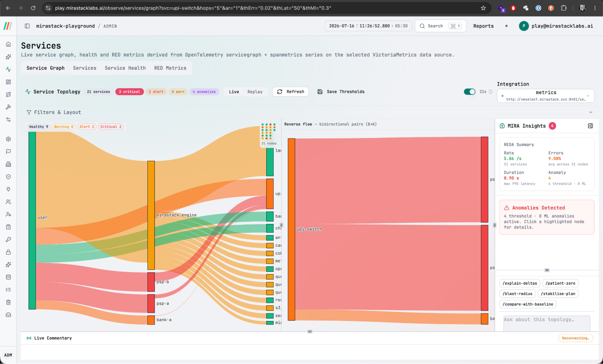Open the Home icon in the sidebar
This screenshot has height=364, width=603.
tap(8, 44)
